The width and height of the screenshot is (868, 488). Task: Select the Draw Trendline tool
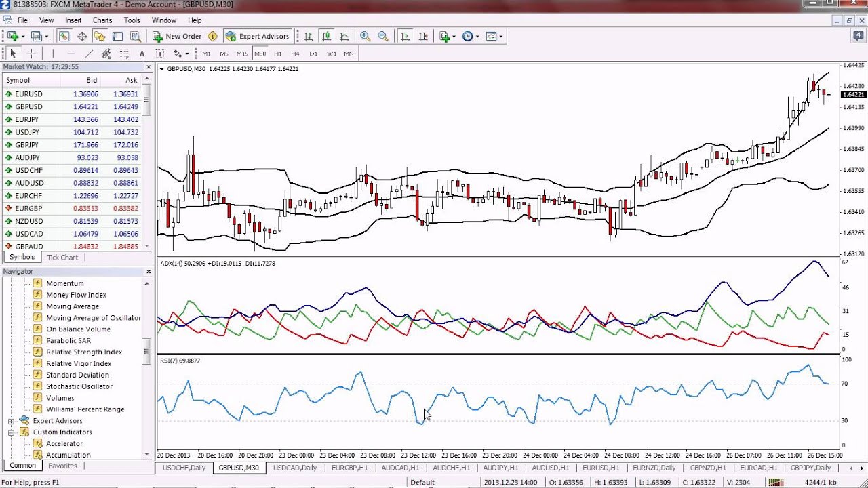coord(88,54)
